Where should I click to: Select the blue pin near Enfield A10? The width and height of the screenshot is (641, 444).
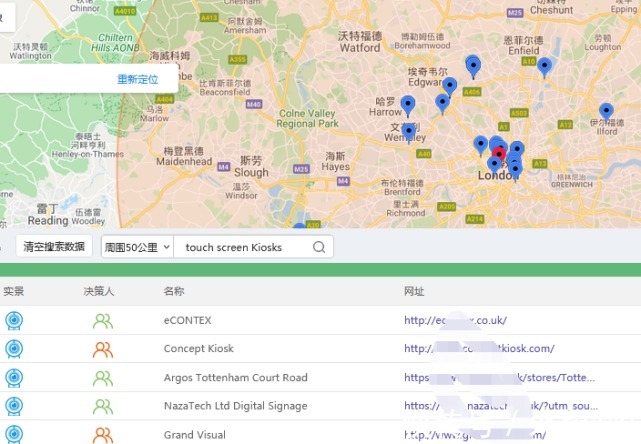[x=544, y=67]
